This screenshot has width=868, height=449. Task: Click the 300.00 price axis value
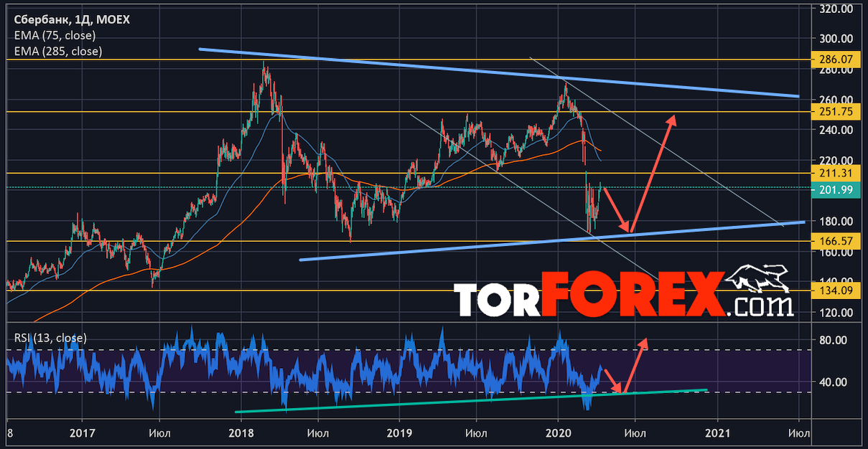tap(836, 39)
